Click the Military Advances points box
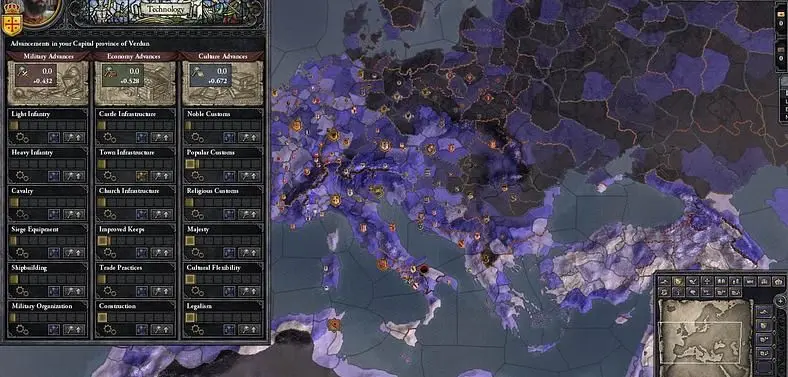The height and width of the screenshot is (377, 788). pyautogui.click(x=35, y=75)
